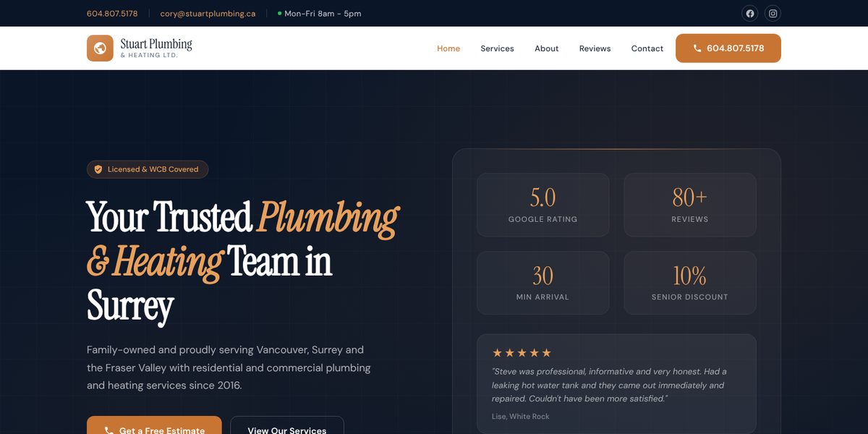Open the About nav item
Screen dimensions: 868x434
[x=546, y=48]
